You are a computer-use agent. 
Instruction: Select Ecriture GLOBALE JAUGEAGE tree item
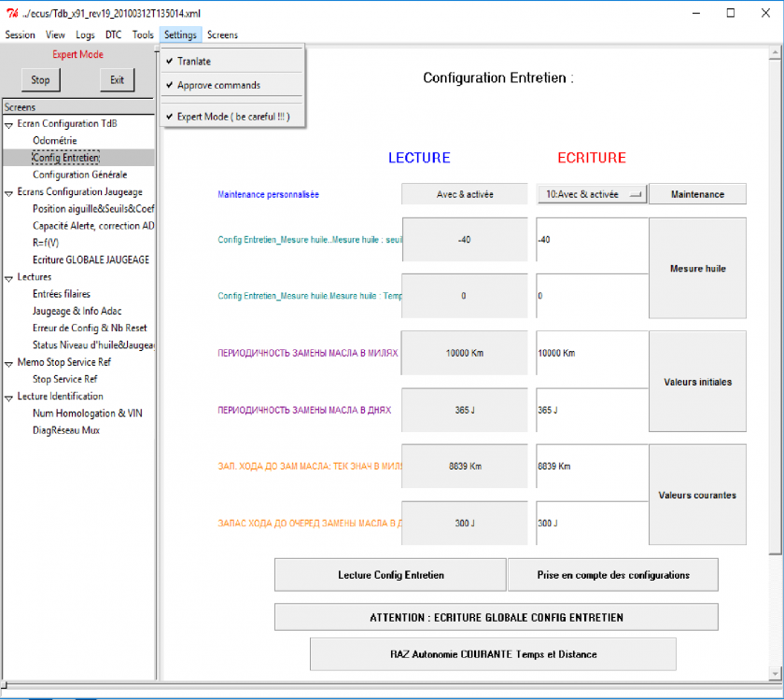pyautogui.click(x=91, y=259)
